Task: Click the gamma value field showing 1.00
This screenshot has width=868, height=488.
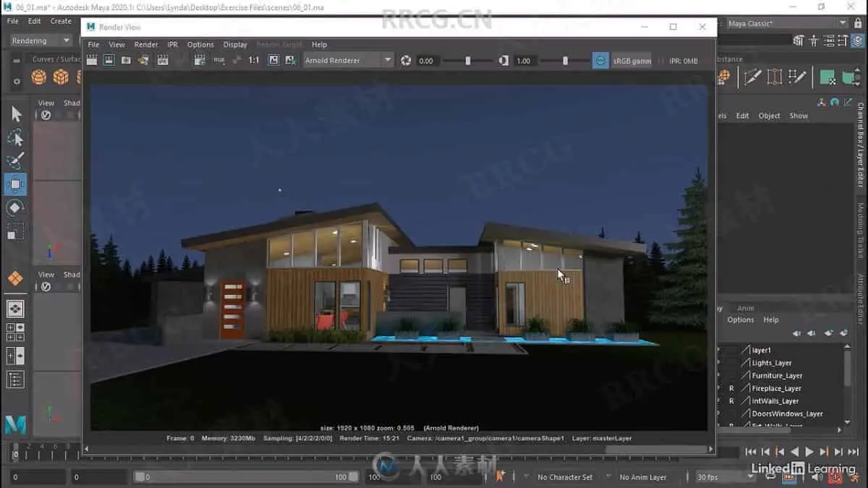Action: pyautogui.click(x=524, y=61)
